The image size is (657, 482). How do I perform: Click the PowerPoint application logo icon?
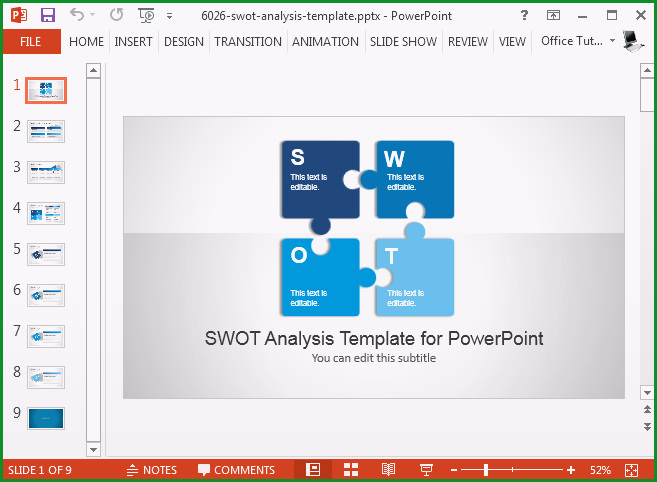(x=19, y=16)
